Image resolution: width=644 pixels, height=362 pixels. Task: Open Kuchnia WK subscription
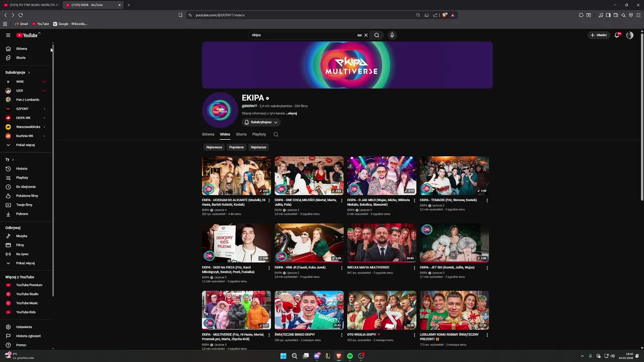[25, 136]
